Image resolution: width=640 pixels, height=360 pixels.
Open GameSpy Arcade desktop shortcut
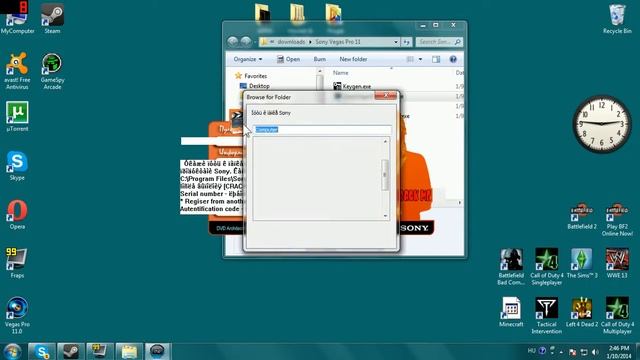(x=52, y=71)
